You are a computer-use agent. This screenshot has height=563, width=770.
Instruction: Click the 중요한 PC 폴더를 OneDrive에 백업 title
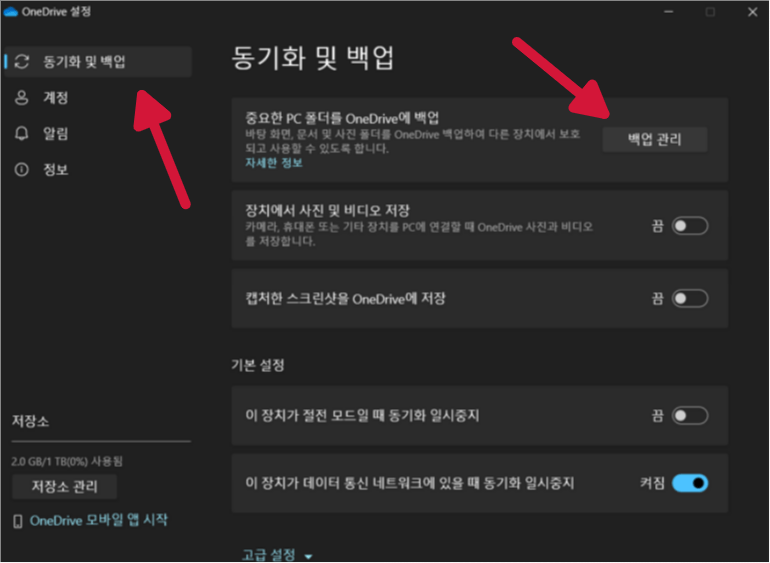(342, 118)
